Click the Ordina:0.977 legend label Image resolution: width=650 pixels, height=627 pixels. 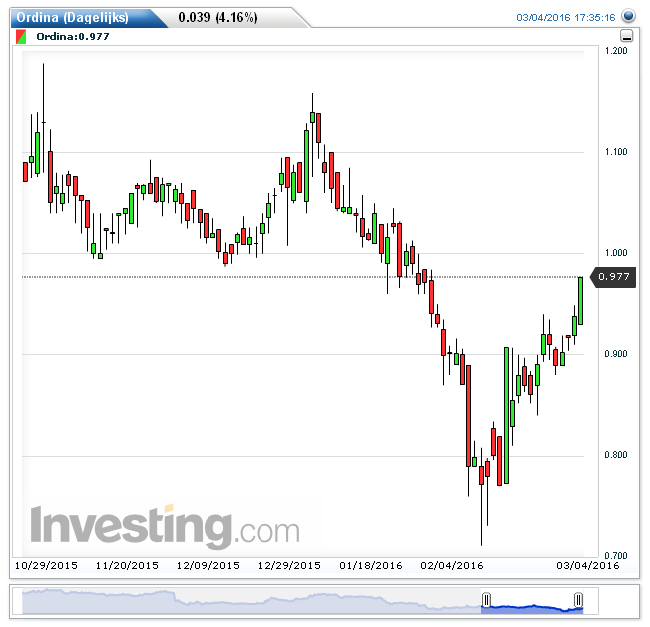click(x=73, y=36)
